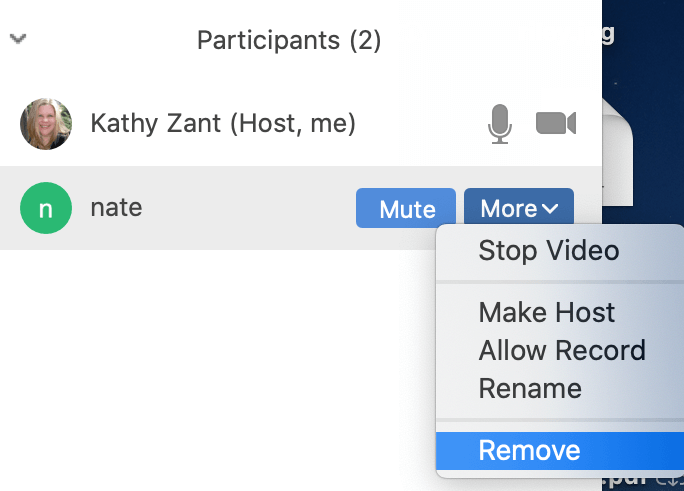Select the nate participant name
684x491 pixels.
tap(116, 208)
